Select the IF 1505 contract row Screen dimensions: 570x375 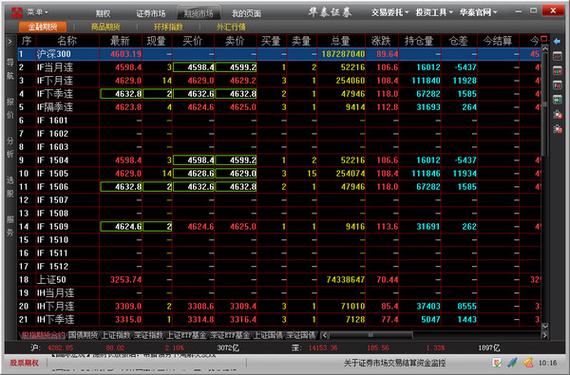point(279,173)
